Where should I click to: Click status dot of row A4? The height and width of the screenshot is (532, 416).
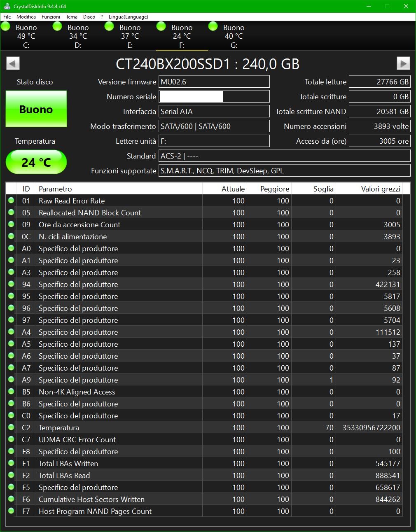coord(11,332)
